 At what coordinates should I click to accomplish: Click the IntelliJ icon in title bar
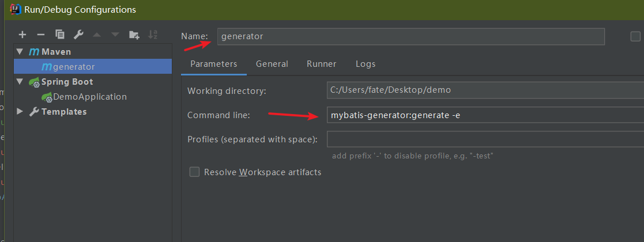[16, 9]
